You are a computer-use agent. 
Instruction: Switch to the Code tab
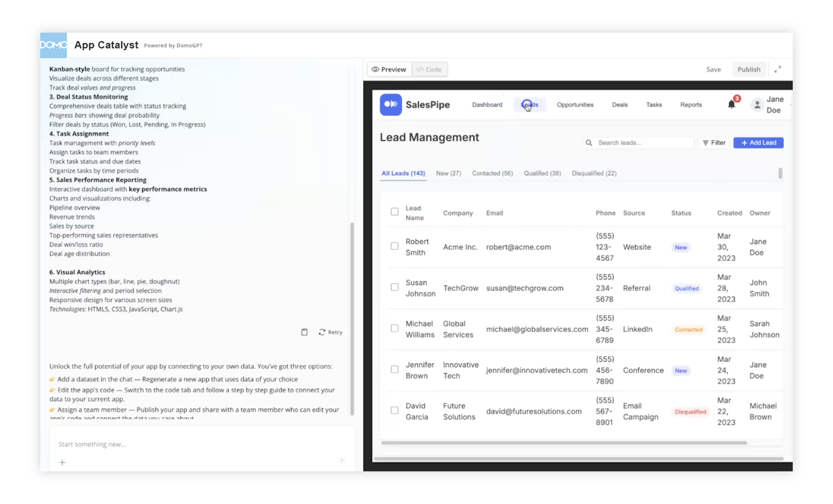pyautogui.click(x=429, y=69)
